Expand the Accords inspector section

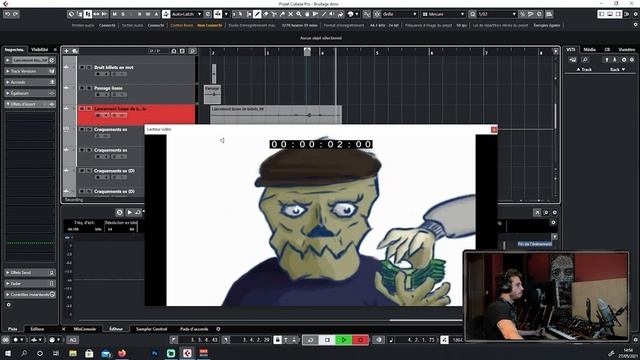tap(30, 82)
